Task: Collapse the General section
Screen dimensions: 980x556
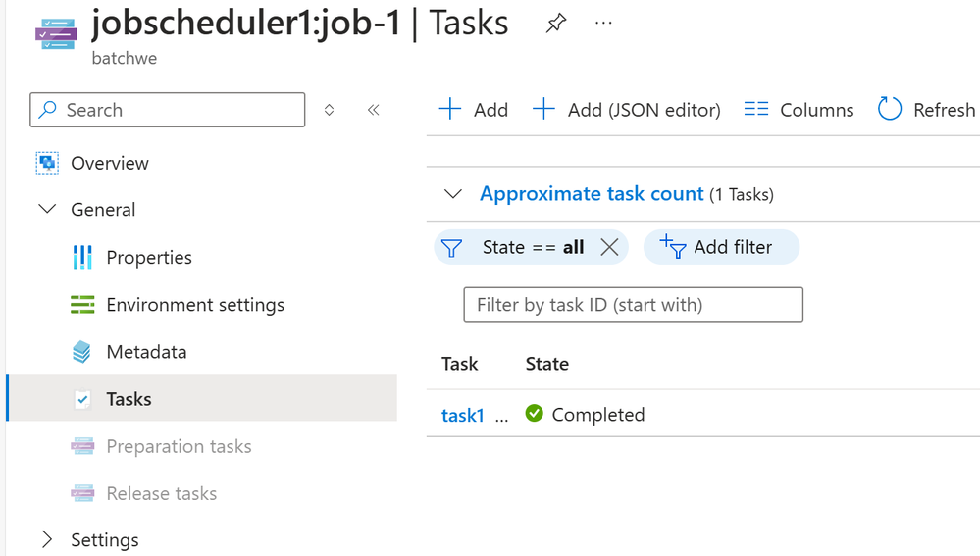Action: 47,209
